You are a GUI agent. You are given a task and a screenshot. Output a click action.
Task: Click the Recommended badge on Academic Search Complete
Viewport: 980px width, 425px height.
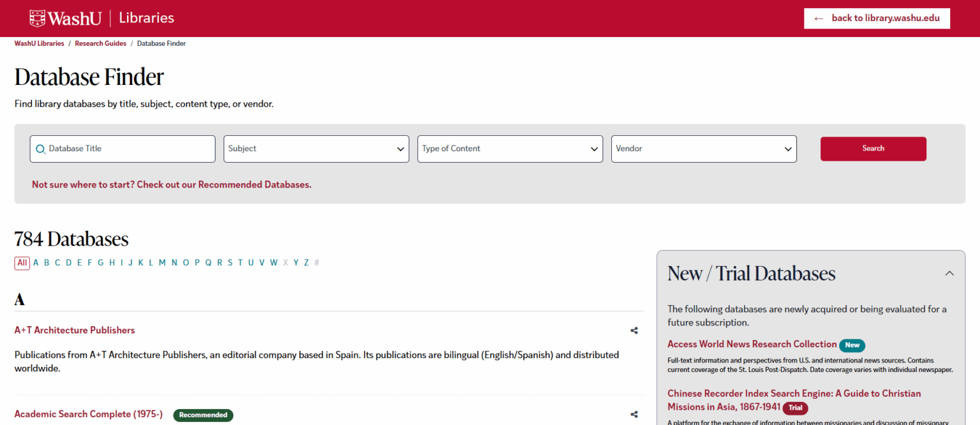coord(203,415)
